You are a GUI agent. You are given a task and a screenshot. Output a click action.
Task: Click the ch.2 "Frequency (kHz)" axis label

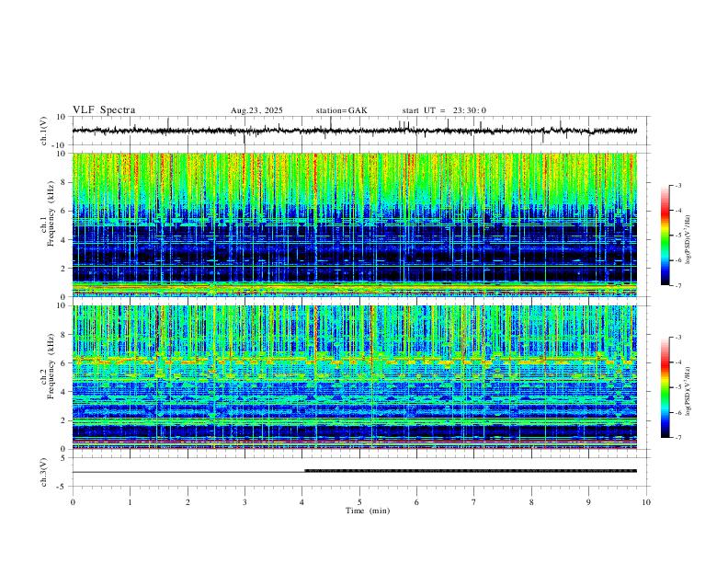click(51, 366)
